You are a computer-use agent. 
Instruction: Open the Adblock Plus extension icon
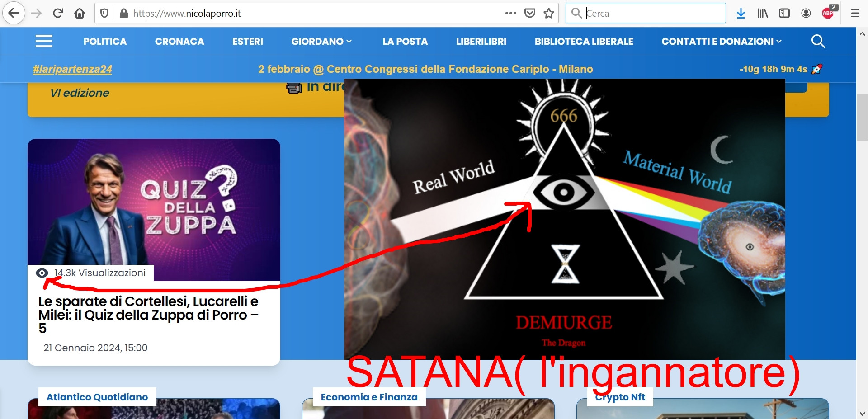[x=829, y=12]
